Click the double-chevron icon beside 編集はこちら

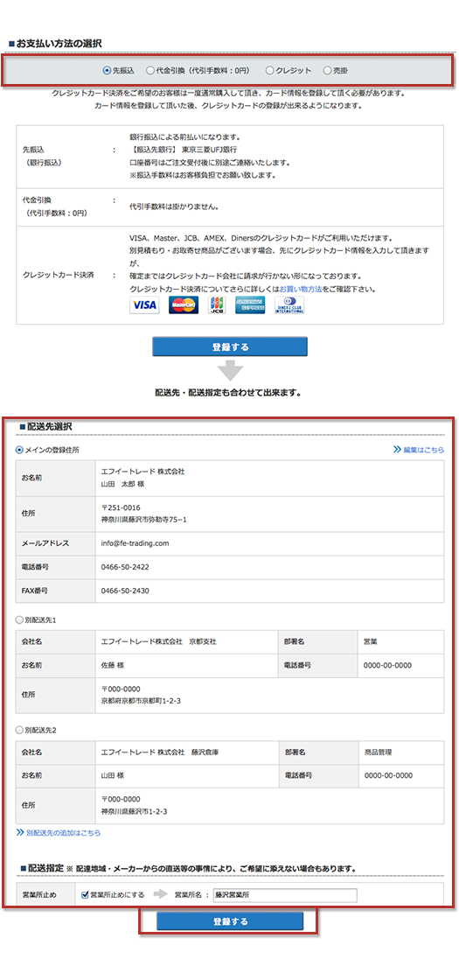point(397,449)
